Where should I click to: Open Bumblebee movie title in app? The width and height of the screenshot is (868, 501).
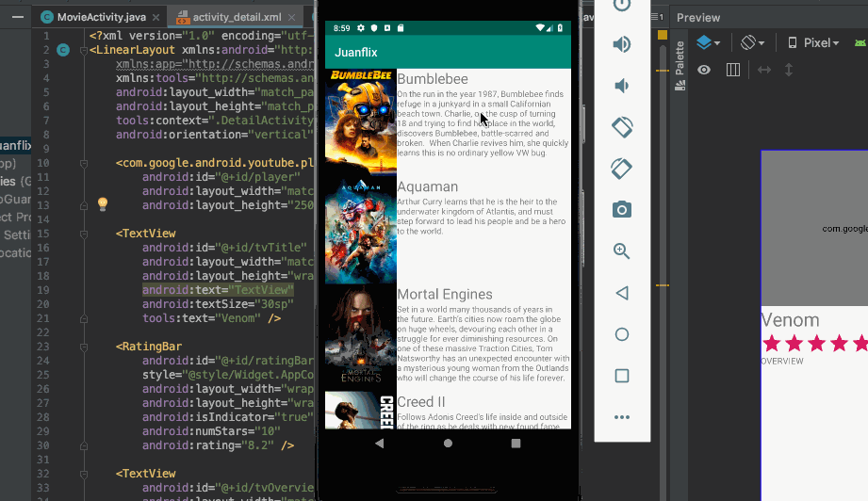pos(433,79)
